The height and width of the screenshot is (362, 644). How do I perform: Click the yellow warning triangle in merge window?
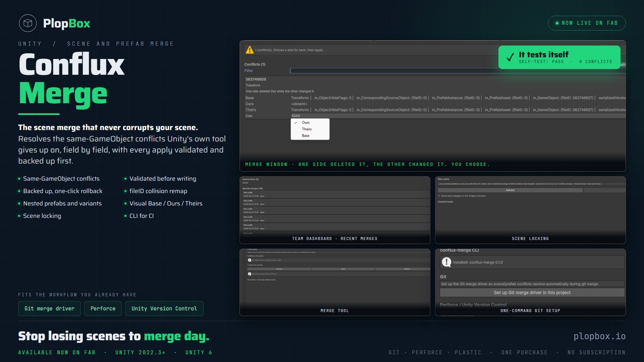[x=250, y=50]
